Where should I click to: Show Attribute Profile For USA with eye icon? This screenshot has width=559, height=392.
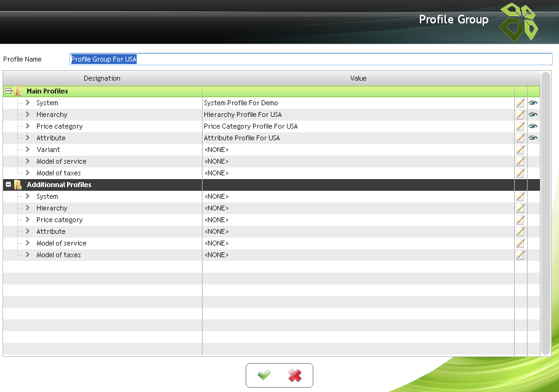pyautogui.click(x=533, y=138)
